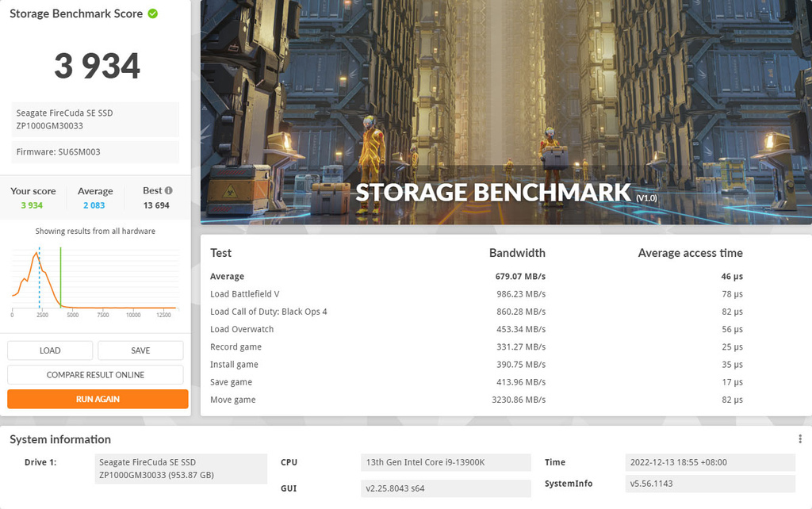Select Call of Duty bandwidth 860.28 MB/s
Screen dimensions: 812x509
pyautogui.click(x=521, y=312)
